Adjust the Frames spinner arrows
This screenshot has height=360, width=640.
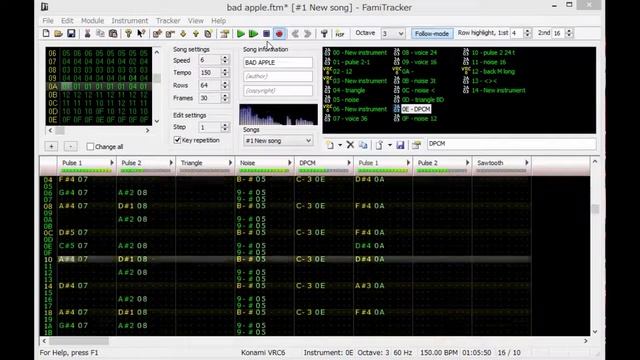pos(224,98)
